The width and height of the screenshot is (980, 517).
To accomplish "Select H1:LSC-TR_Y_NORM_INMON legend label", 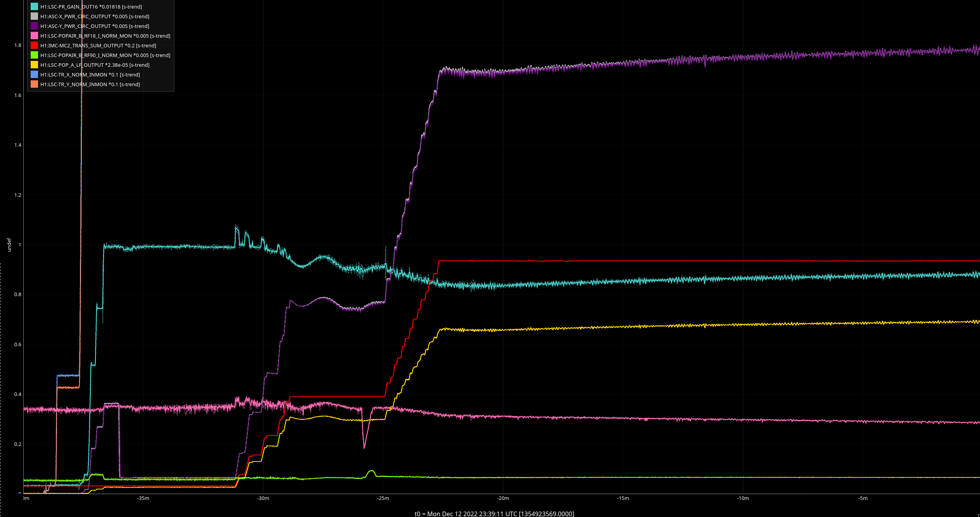I will click(90, 84).
